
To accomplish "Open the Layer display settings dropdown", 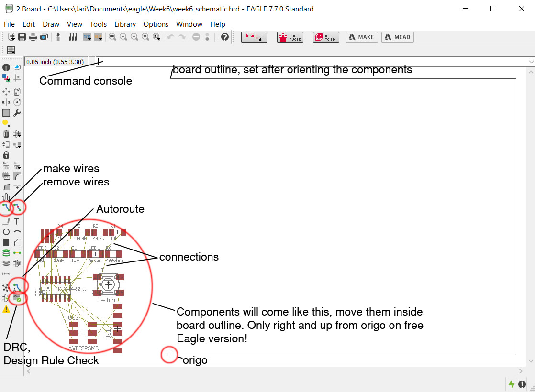I will (6, 78).
